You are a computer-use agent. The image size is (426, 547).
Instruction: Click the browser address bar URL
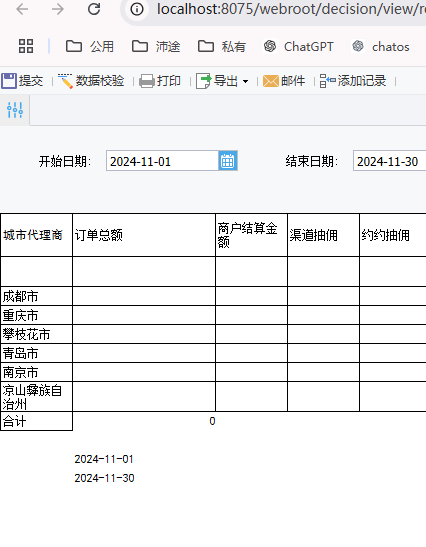[x=291, y=9]
